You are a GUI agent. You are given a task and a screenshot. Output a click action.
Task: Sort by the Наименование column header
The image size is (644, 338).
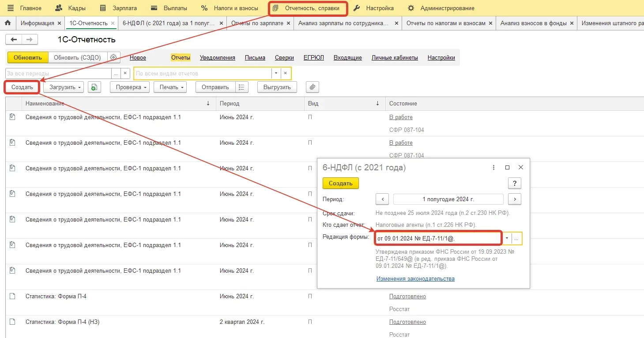119,104
